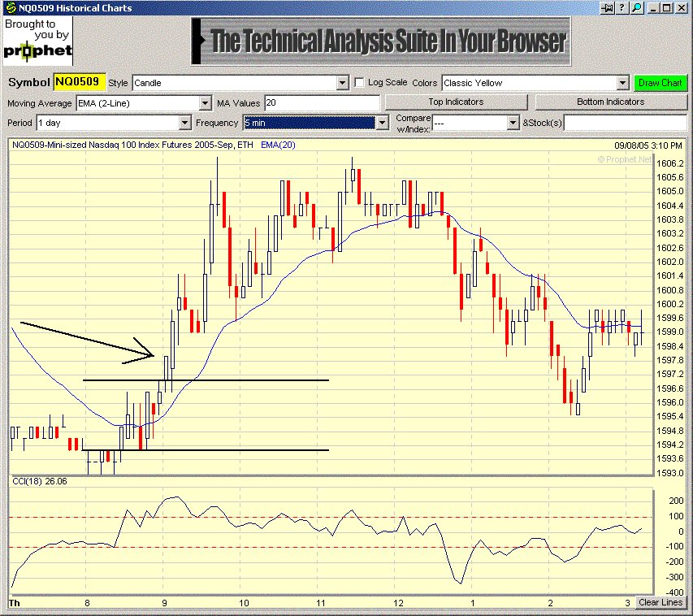The width and height of the screenshot is (693, 616).
Task: Click the Prophet logo
Action: point(37,41)
